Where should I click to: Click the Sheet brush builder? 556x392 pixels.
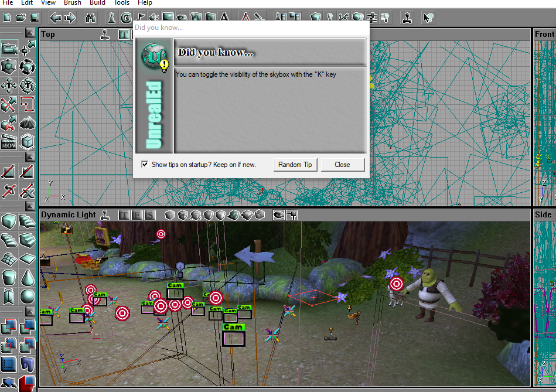[28, 259]
